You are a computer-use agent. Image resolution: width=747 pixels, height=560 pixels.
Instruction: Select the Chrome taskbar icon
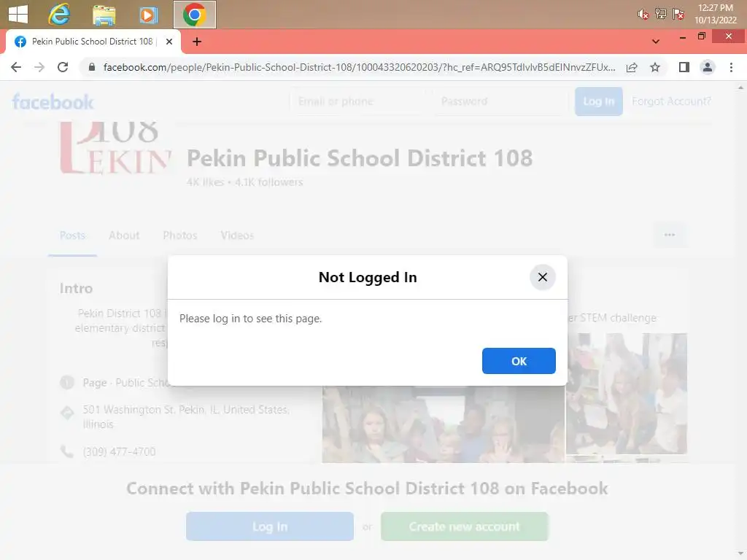click(194, 15)
